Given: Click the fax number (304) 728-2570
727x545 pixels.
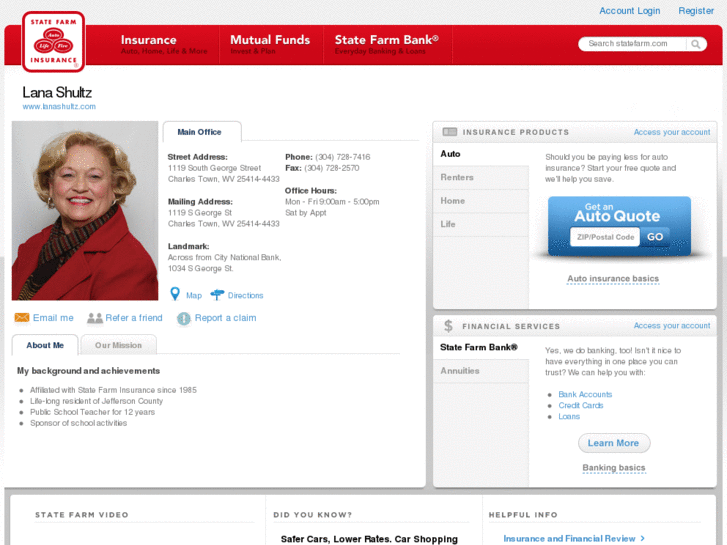Looking at the screenshot, I should point(332,168).
